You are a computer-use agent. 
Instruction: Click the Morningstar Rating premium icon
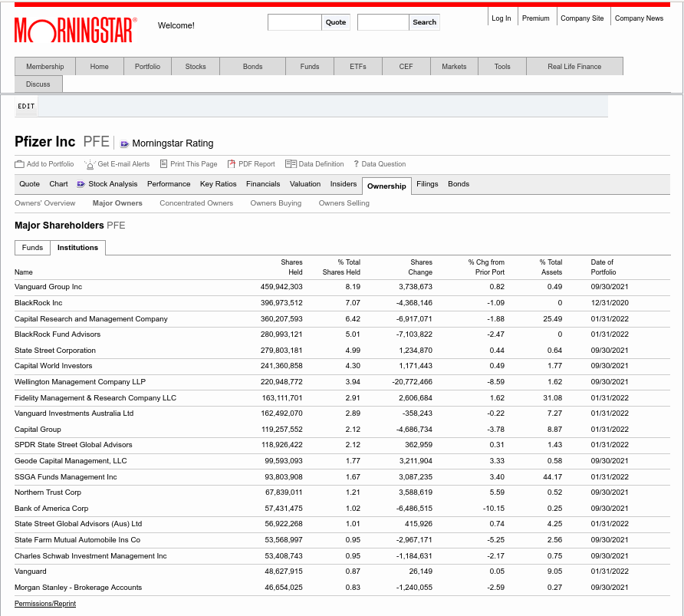tap(124, 143)
